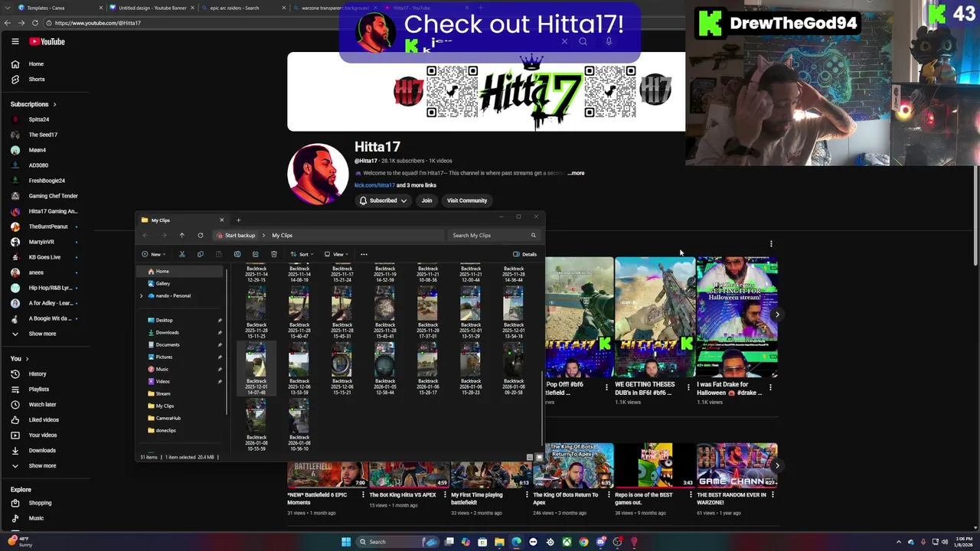Add a new File Explorer tab

pyautogui.click(x=238, y=220)
